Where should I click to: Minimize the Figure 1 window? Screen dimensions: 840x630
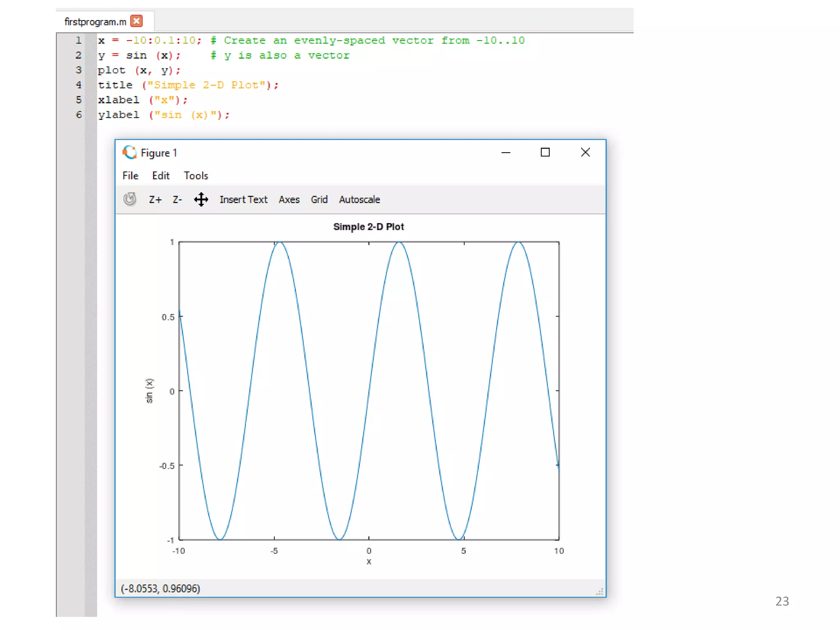506,153
